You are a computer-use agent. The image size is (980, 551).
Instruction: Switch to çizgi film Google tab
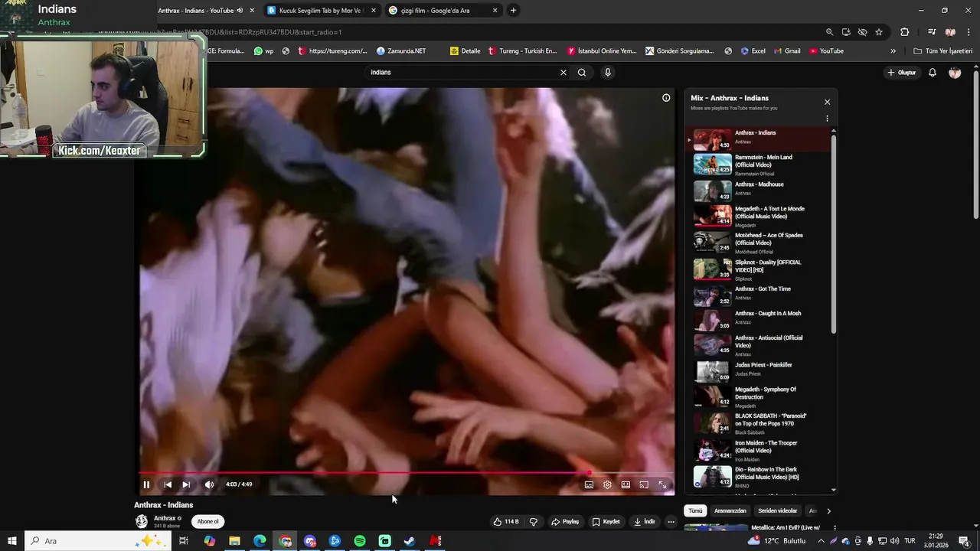coord(443,11)
